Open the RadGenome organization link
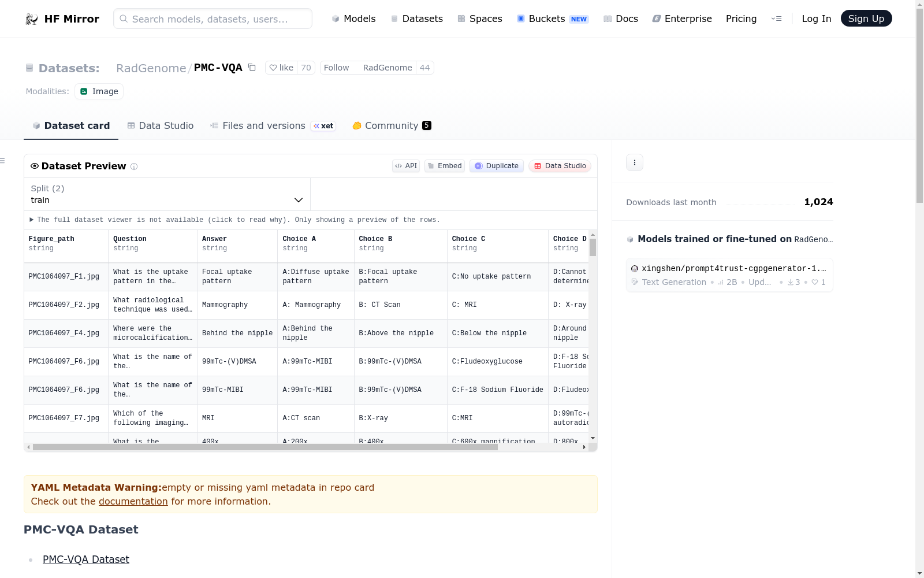924x578 pixels. 151,68
